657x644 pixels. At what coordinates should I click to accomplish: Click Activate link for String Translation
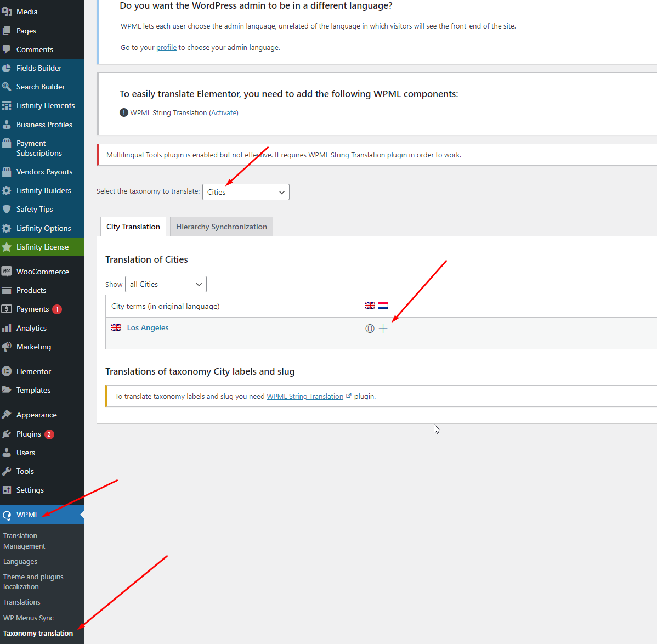tap(224, 112)
